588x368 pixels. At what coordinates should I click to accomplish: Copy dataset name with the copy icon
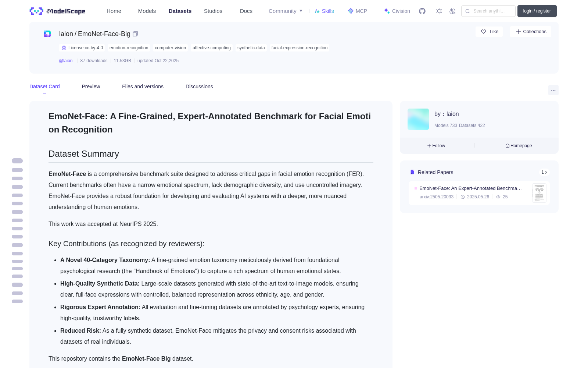point(135,34)
